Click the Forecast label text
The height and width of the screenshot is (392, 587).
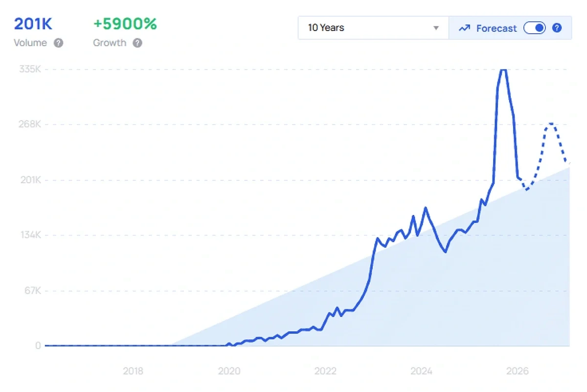tap(496, 28)
